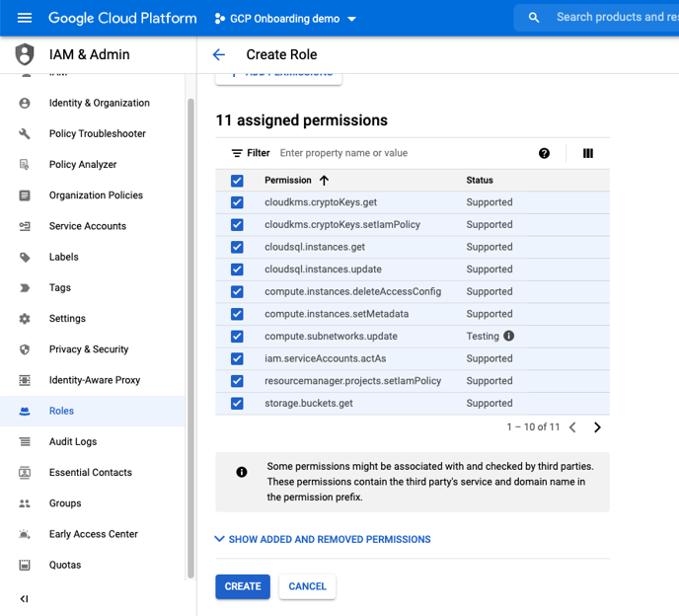
Task: Uncheck cloudsql.instances.get permission
Action: pos(237,247)
